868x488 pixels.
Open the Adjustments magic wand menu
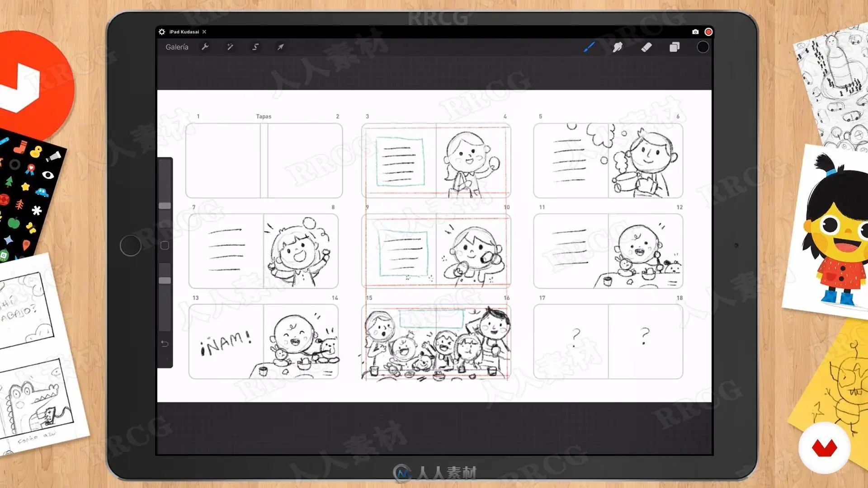230,47
